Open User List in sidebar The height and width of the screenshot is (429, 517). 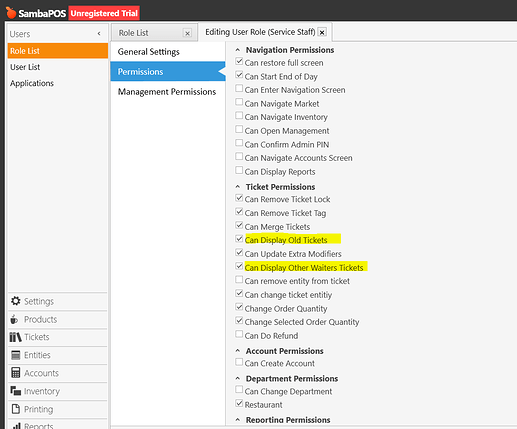58,67
